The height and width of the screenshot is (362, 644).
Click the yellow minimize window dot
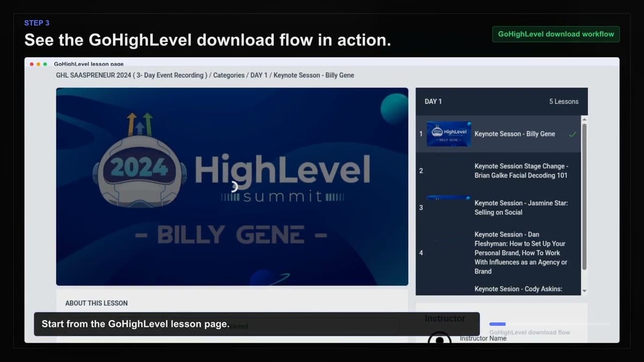point(39,64)
